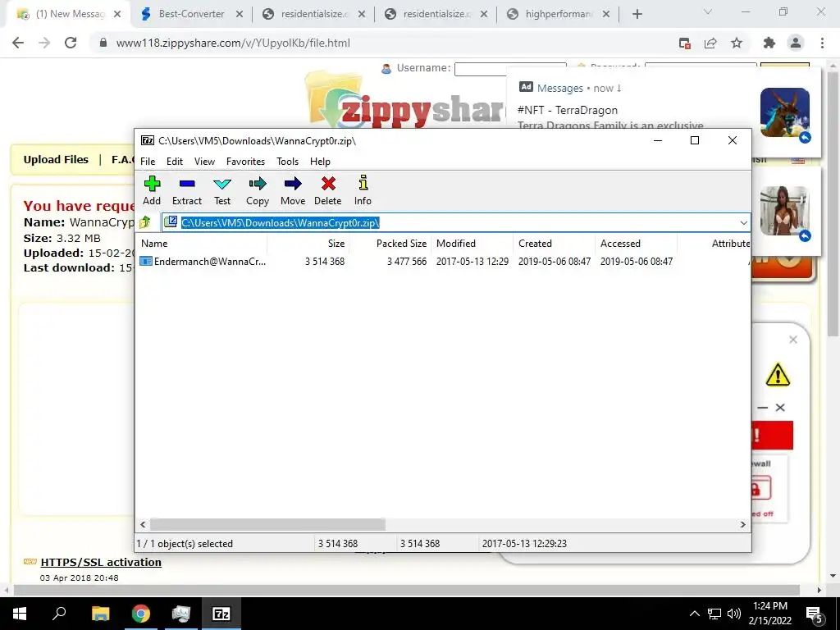Image resolution: width=840 pixels, height=630 pixels.
Task: Open 7-Zip View menu
Action: tap(204, 162)
